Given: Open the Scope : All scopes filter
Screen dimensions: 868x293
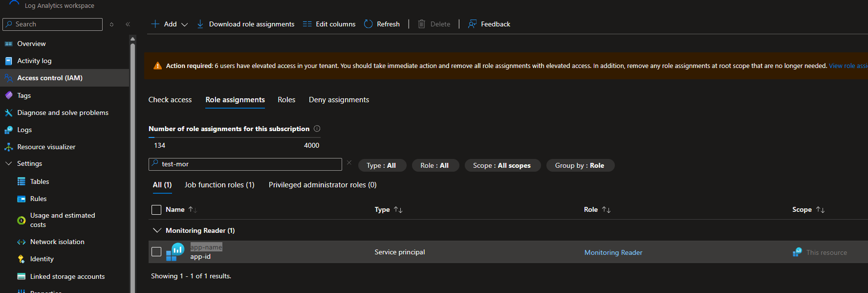Looking at the screenshot, I should [502, 165].
